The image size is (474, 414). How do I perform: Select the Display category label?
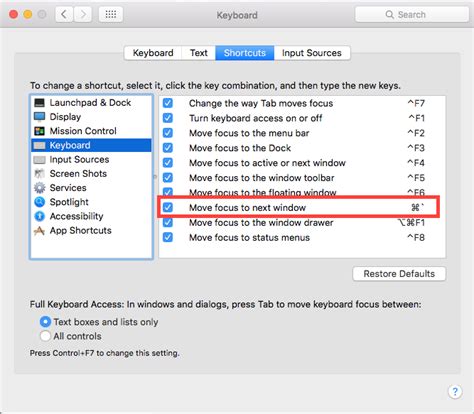tap(65, 117)
